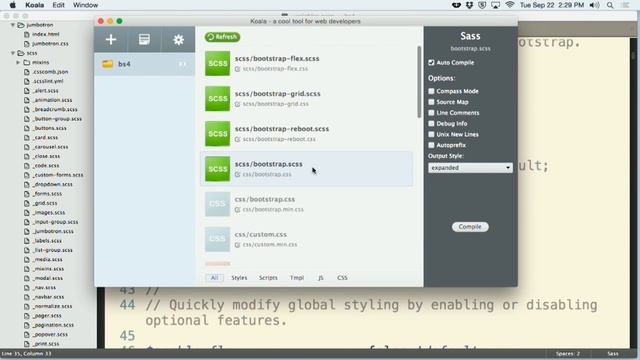Open AirPlay display menu icon
Viewport: 640px width, 360px height.
pyautogui.click(x=496, y=5)
